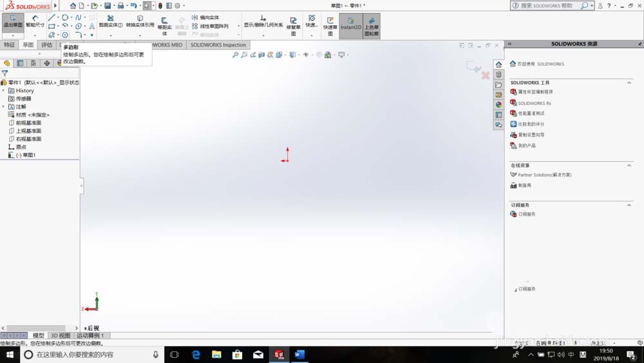Open the FeatureManager design tree tab
The width and height of the screenshot is (644, 363).
(x=6, y=63)
